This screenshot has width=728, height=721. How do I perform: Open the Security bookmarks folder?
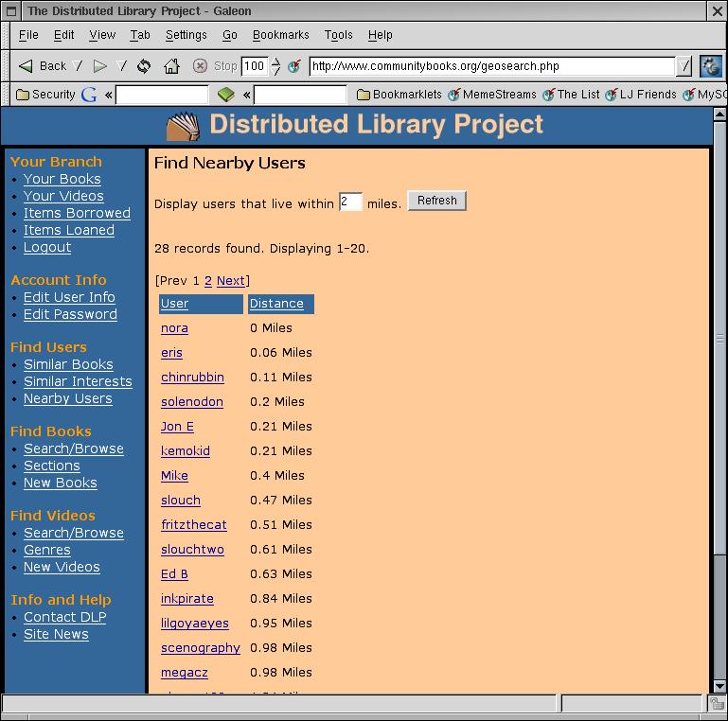click(45, 95)
